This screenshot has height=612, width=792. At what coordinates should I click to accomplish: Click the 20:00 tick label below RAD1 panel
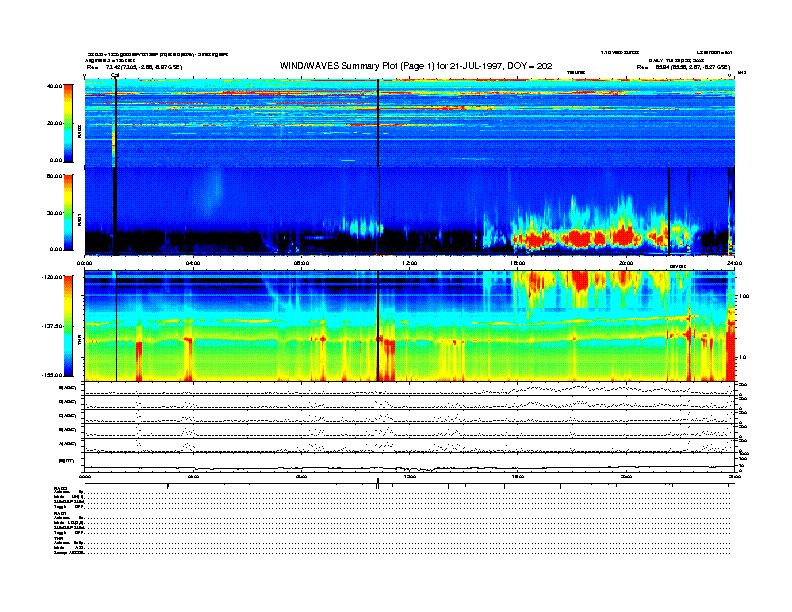pos(626,263)
